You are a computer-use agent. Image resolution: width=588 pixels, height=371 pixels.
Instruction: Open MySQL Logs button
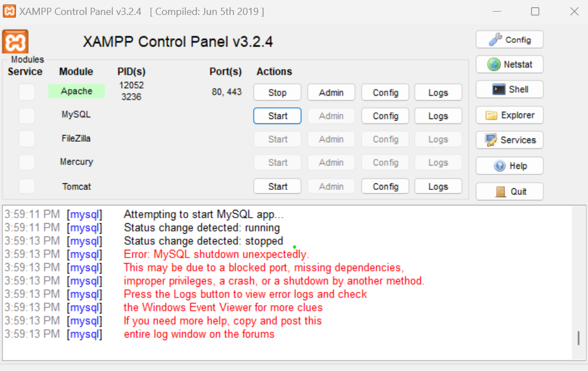tap(438, 116)
